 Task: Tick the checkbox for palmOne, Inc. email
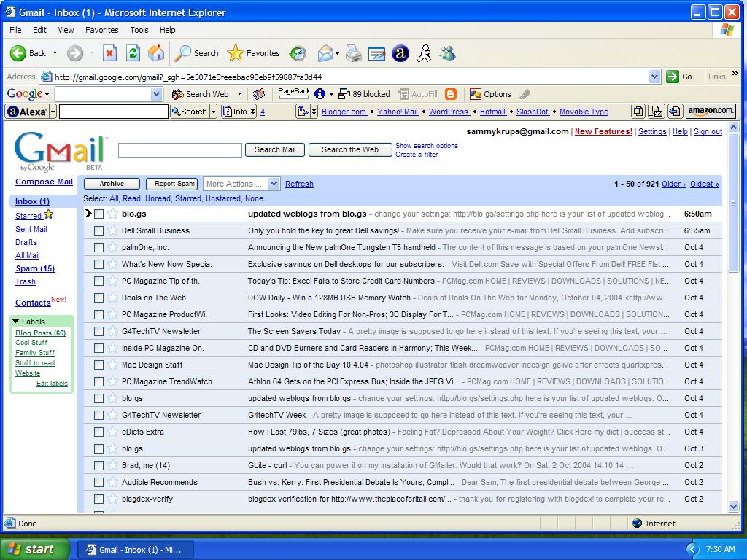click(98, 247)
